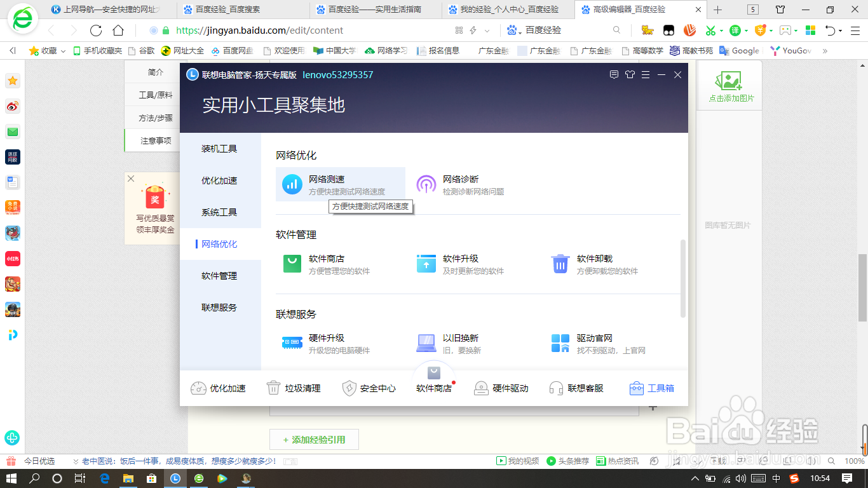
Task: Close the 奖 reward promo card
Action: pos(131,179)
